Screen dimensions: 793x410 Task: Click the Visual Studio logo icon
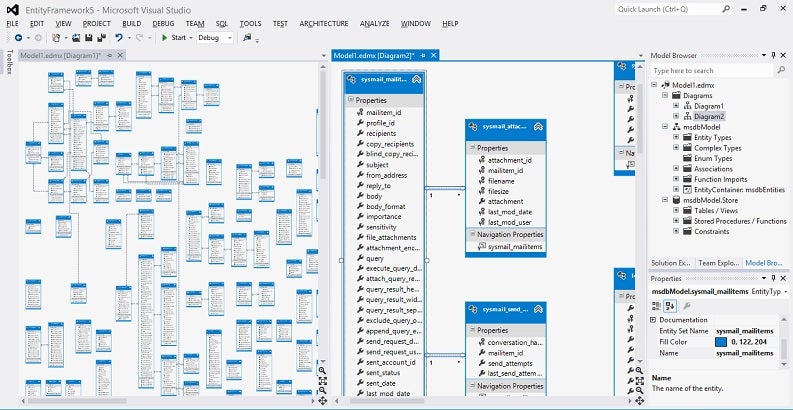coord(12,10)
